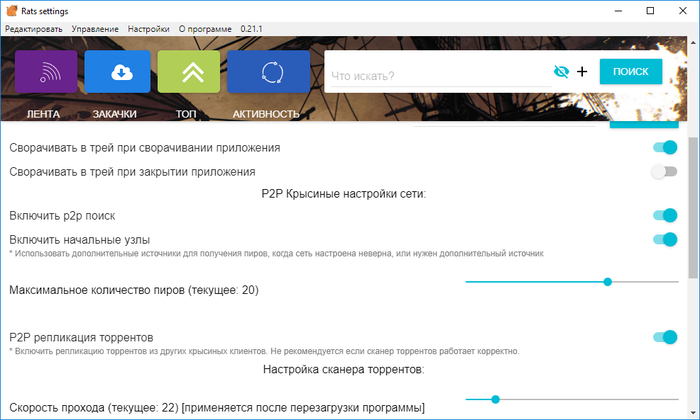Open the Редактировать menu

click(33, 29)
